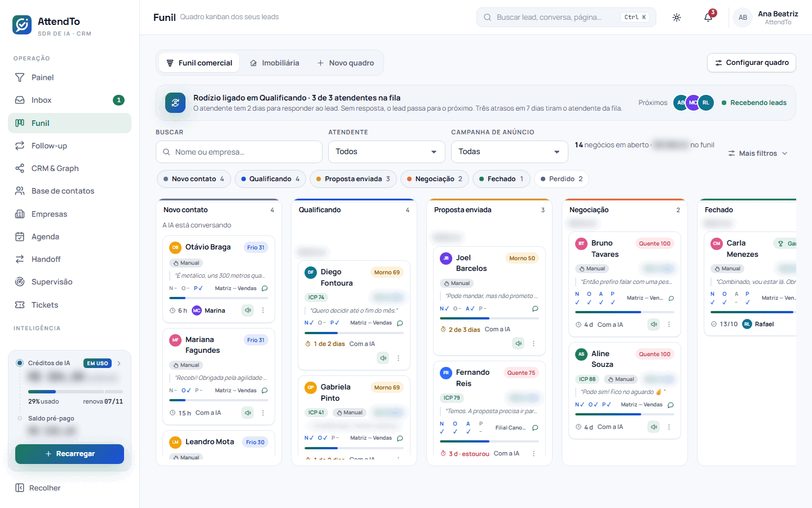Open the Painel sidebar page
Viewport: 812px width, 508px height.
coord(69,77)
